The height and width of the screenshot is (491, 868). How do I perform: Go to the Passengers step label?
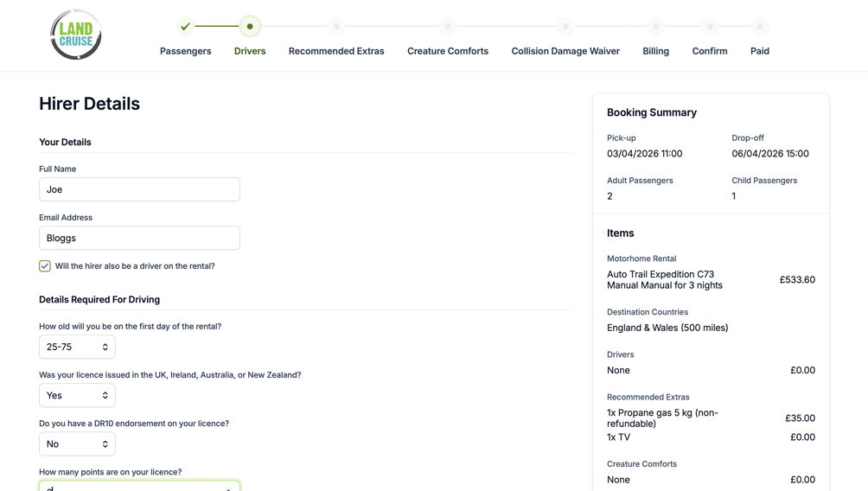click(185, 51)
